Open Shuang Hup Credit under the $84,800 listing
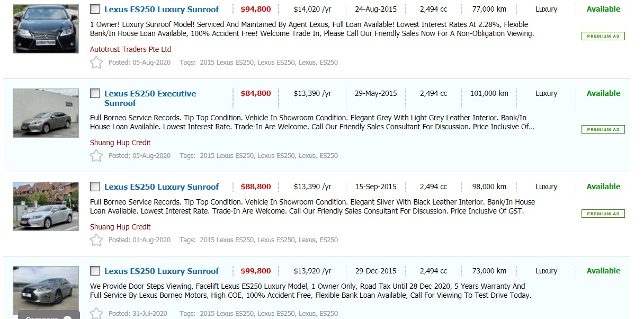This screenshot has width=644, height=319. pyautogui.click(x=120, y=143)
